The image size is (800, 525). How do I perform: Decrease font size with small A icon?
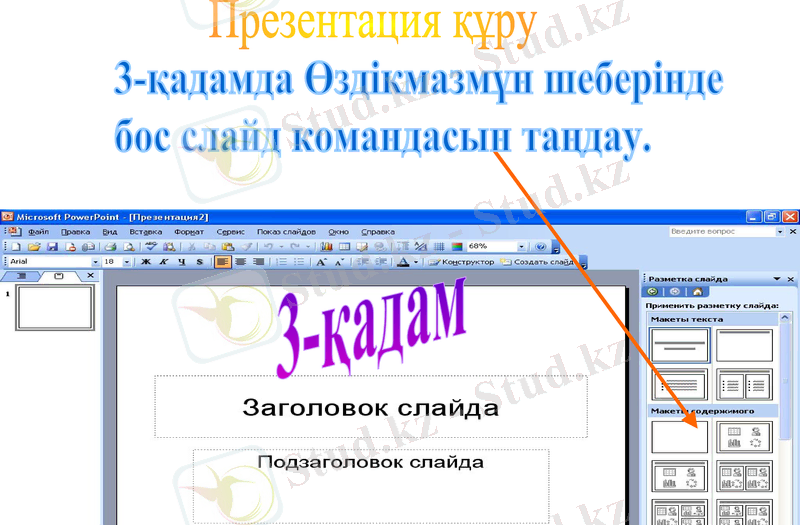339,262
